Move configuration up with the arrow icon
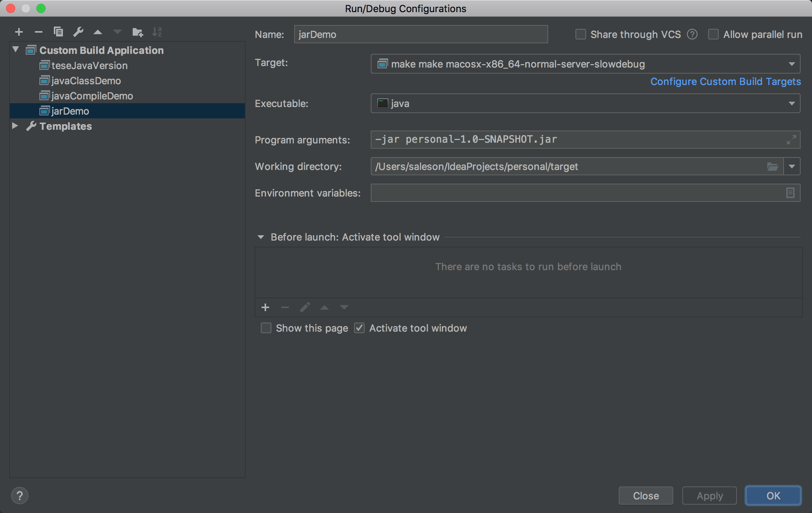 click(x=98, y=32)
